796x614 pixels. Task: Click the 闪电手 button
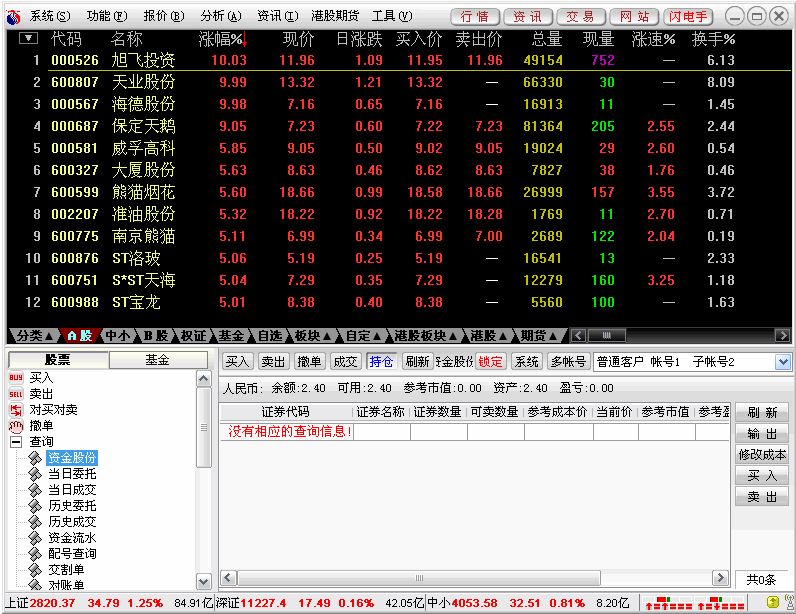click(x=688, y=17)
